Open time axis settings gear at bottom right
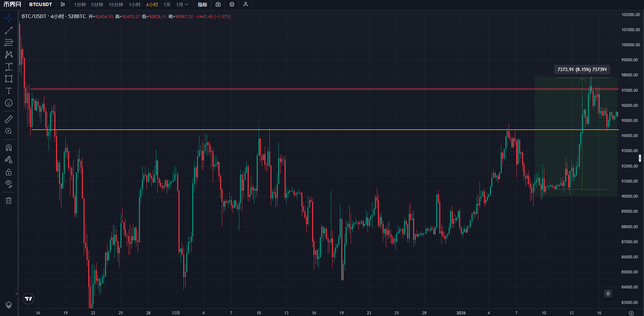Image resolution: width=644 pixels, height=316 pixels. (x=631, y=313)
